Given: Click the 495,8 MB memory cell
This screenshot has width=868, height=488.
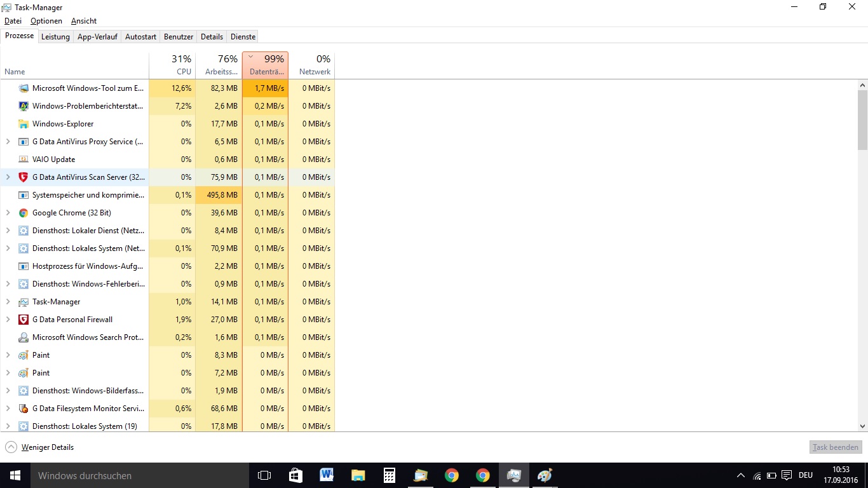Looking at the screenshot, I should 219,195.
